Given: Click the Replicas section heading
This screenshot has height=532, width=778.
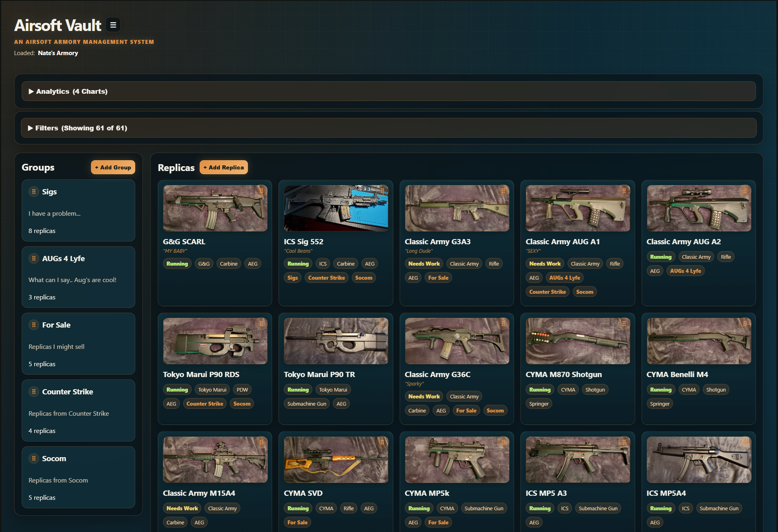Looking at the screenshot, I should click(176, 168).
